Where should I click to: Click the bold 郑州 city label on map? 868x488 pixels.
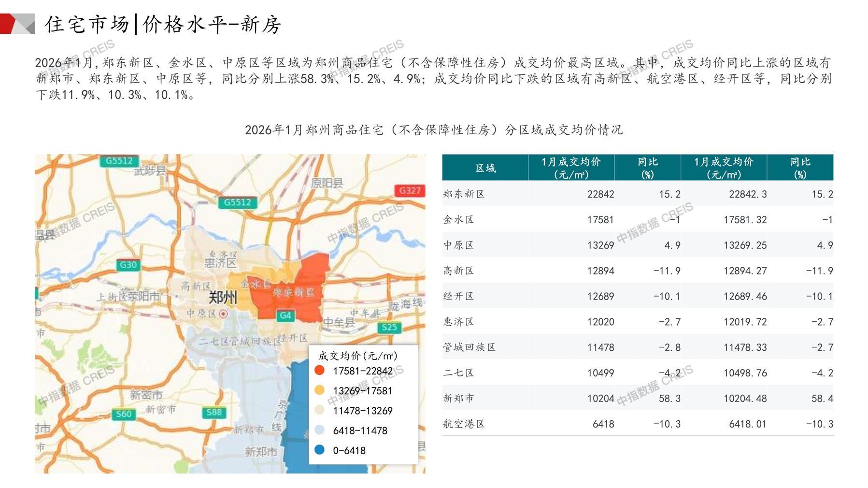pos(223,297)
